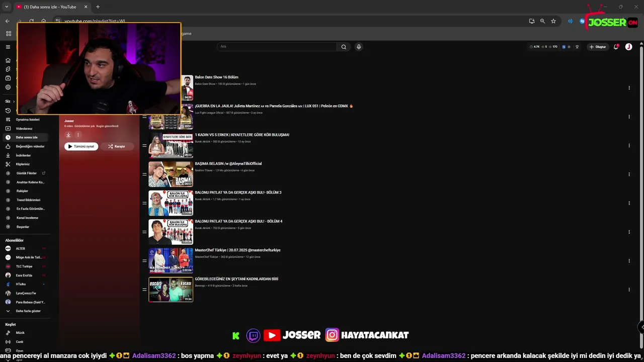Bookmark this page with the star icon
The height and width of the screenshot is (362, 644).
553,21
